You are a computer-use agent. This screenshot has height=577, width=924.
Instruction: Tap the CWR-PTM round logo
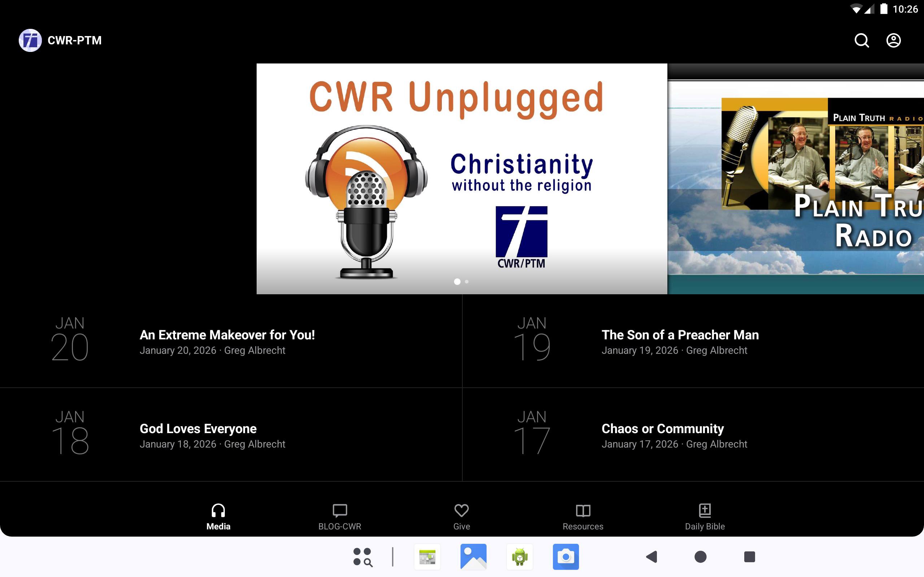pos(30,40)
